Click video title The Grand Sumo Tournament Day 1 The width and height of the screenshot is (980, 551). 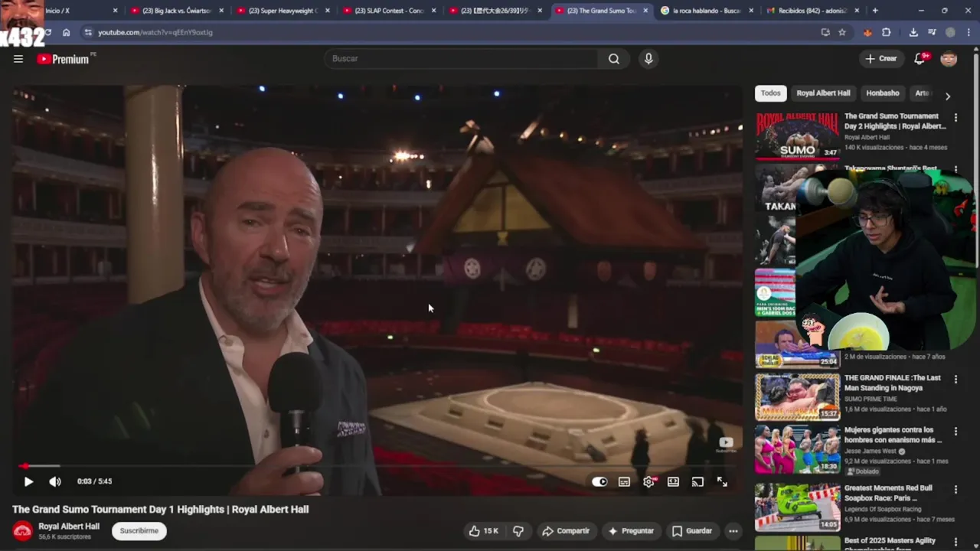click(x=160, y=509)
